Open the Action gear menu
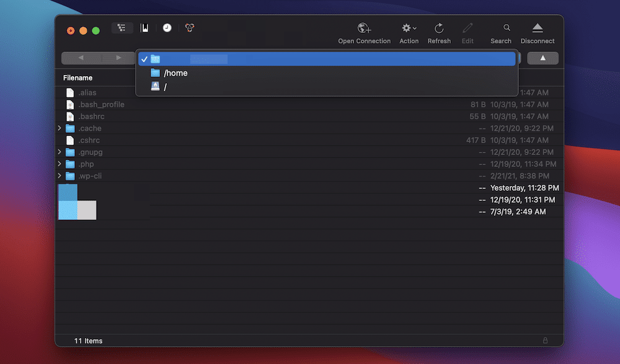 coord(408,28)
